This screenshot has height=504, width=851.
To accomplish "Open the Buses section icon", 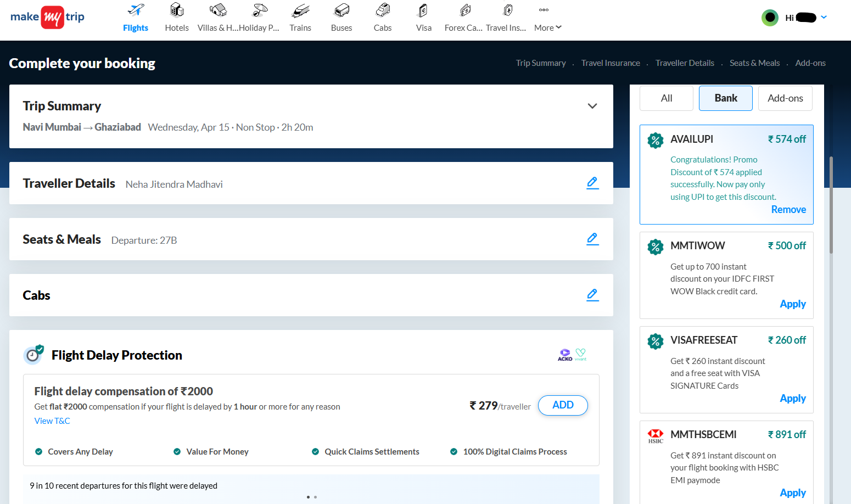I will pyautogui.click(x=341, y=11).
